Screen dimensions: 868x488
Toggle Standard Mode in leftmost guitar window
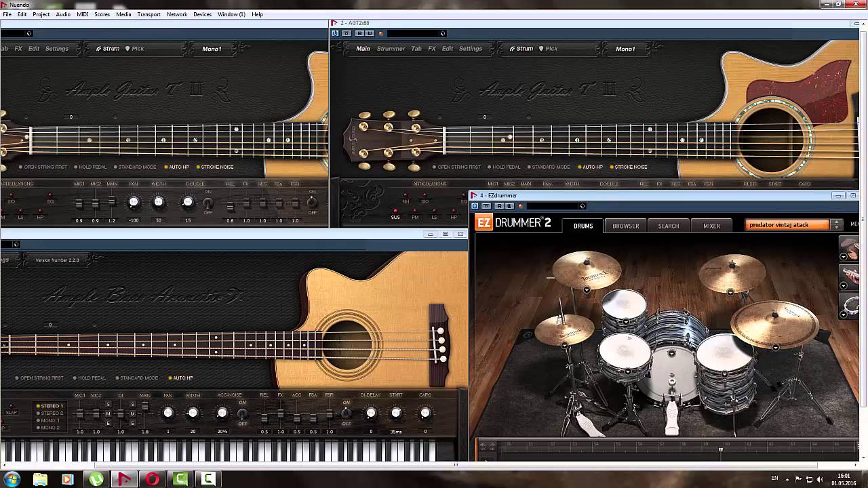pos(134,167)
